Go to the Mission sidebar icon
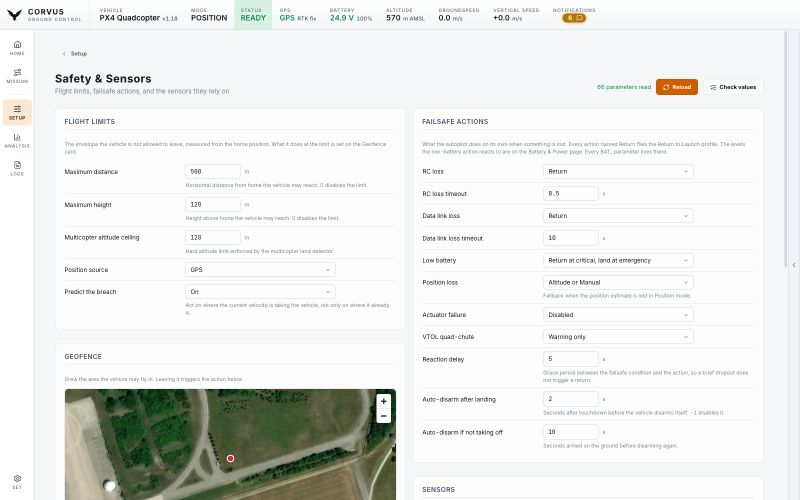The image size is (800, 500). click(x=17, y=76)
